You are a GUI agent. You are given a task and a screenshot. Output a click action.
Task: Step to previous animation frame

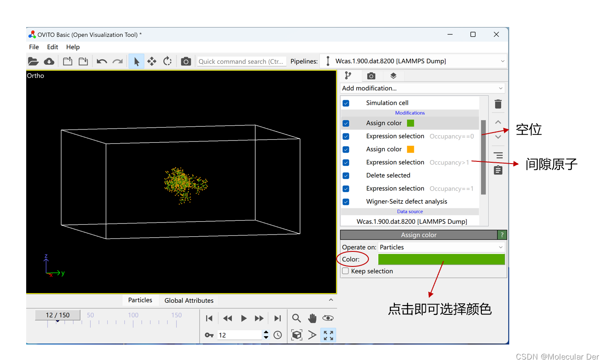pyautogui.click(x=227, y=318)
